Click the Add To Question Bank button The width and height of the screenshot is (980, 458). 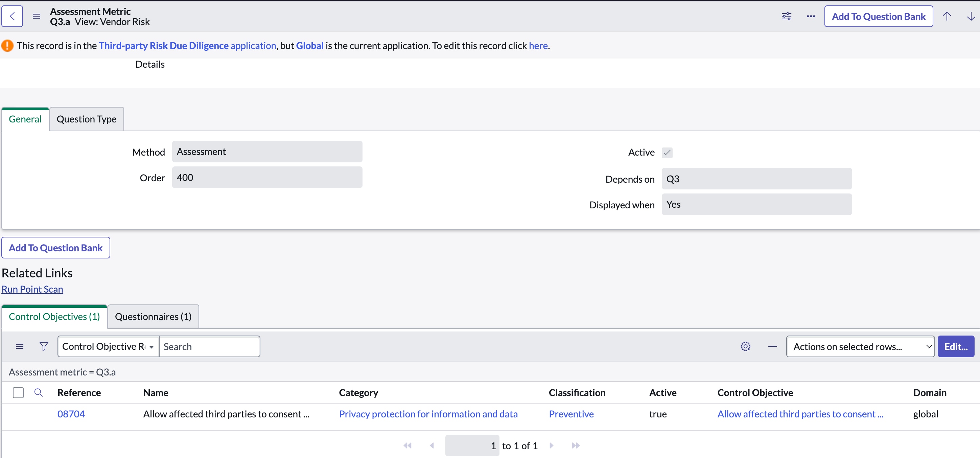879,16
